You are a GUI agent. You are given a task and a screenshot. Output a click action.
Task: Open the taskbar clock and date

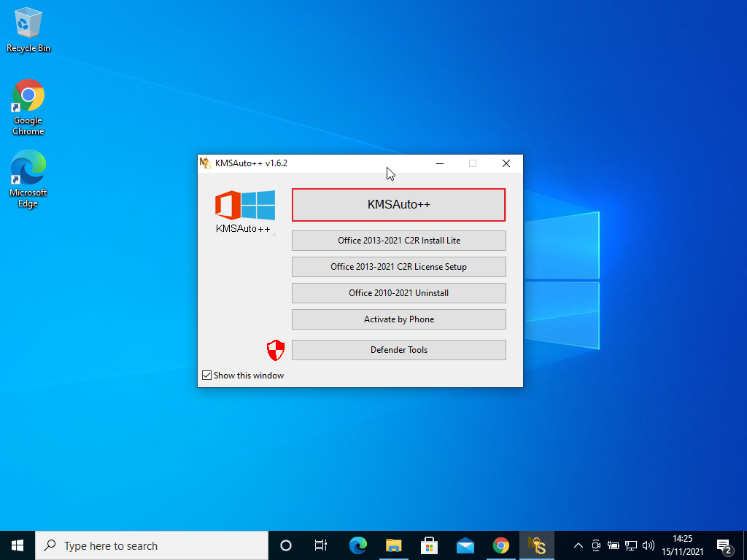coord(682,545)
